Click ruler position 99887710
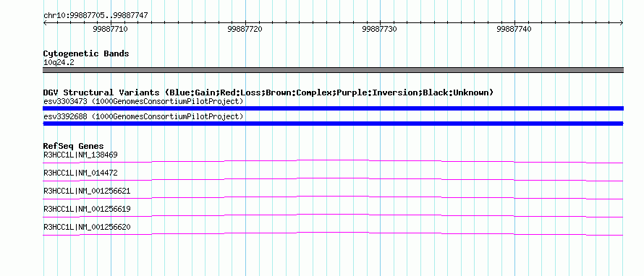This screenshot has height=276, width=644. (x=110, y=29)
